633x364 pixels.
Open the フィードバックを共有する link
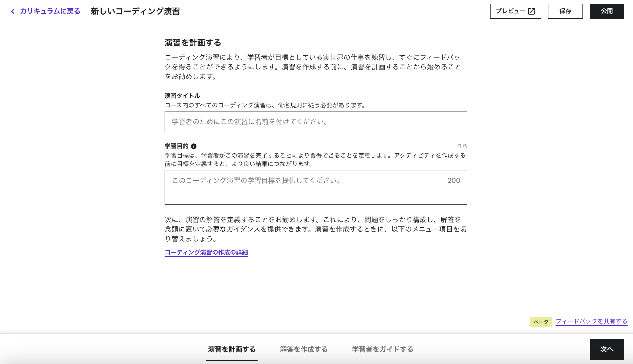point(591,322)
